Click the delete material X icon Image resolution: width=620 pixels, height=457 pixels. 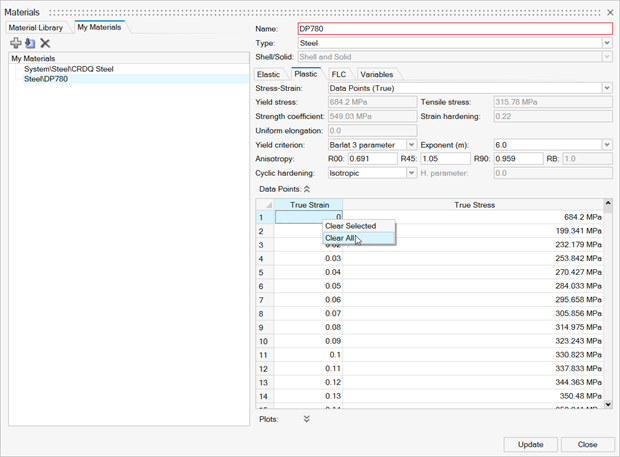[45, 44]
